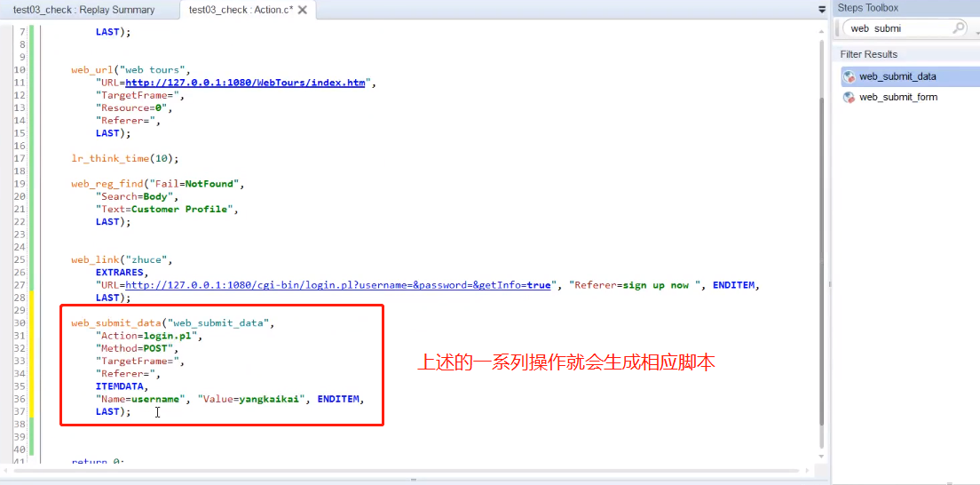Viewport: 980px width, 485px height.
Task: Click the "Referer=sign up now" text
Action: pos(635,285)
